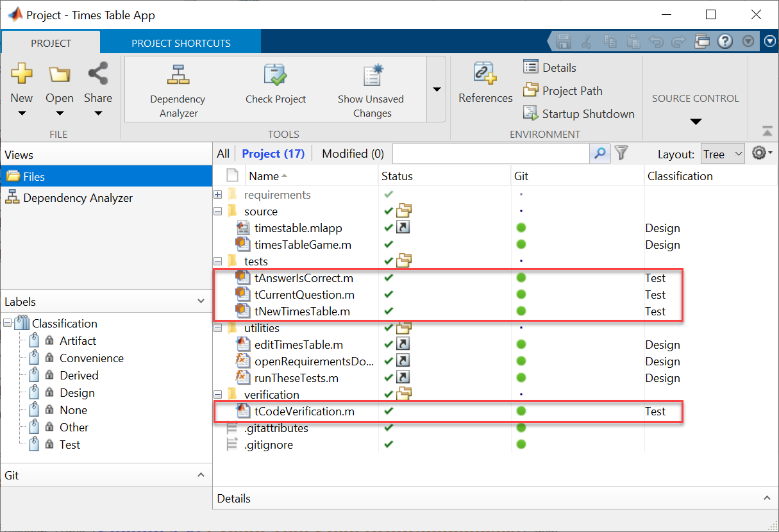Image resolution: width=779 pixels, height=532 pixels.
Task: Open the view settings gear menu
Action: [761, 154]
